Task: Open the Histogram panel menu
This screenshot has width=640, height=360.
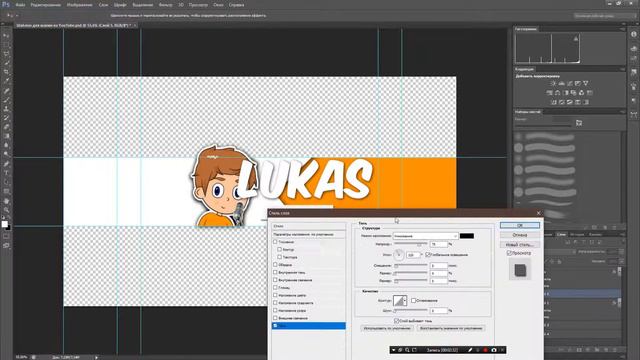Action: point(622,29)
